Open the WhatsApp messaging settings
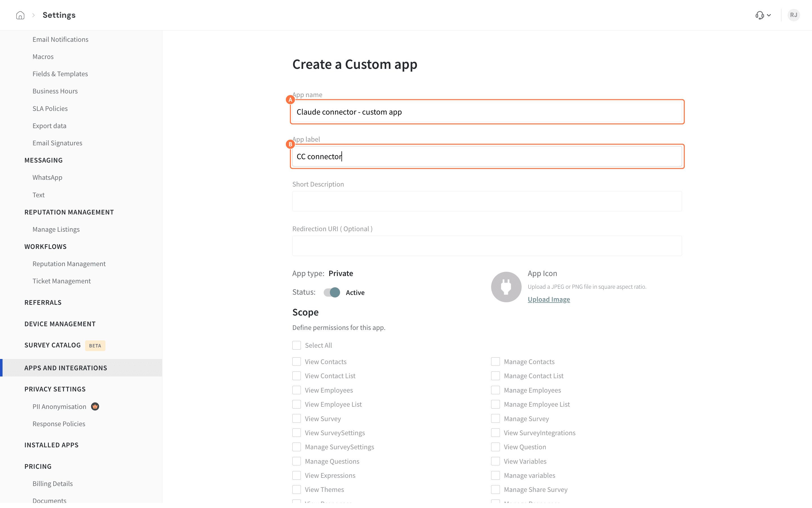The height and width of the screenshot is (508, 812). click(47, 178)
